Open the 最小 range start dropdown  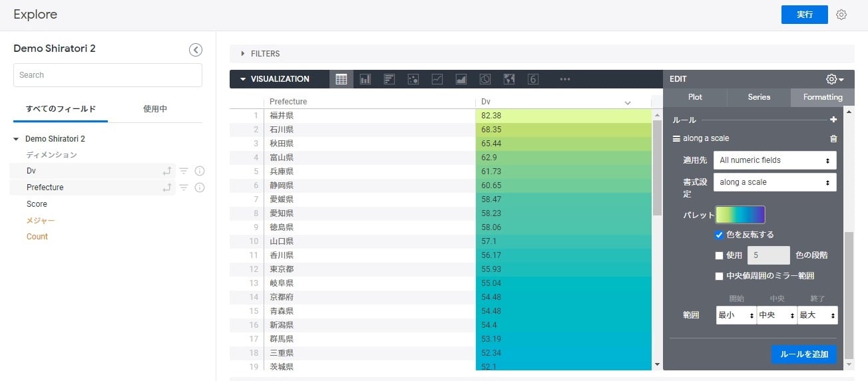pyautogui.click(x=736, y=315)
